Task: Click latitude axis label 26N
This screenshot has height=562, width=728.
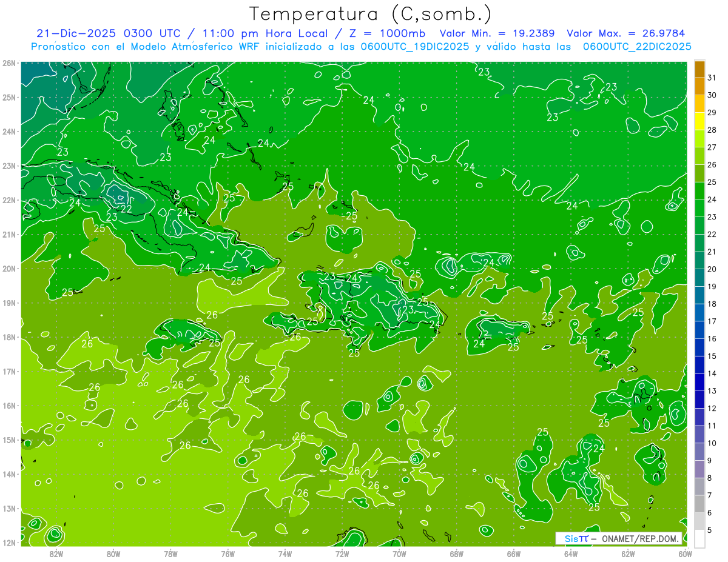Action: tap(9, 63)
